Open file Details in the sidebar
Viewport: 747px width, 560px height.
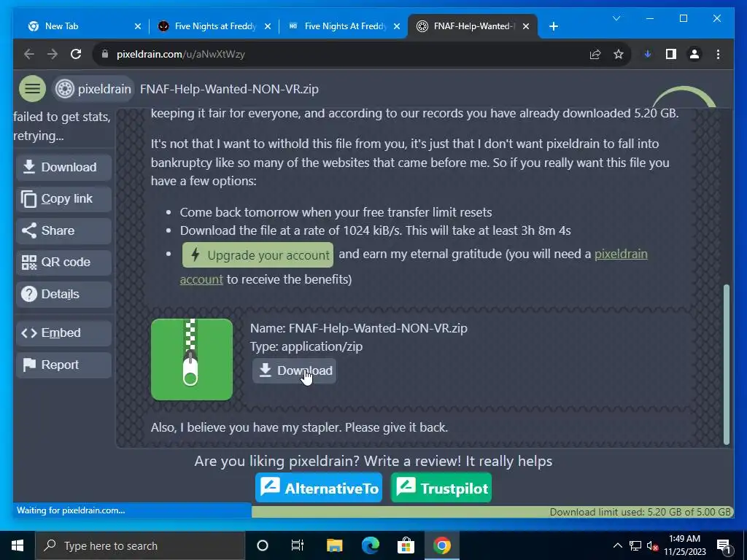[x=64, y=294]
